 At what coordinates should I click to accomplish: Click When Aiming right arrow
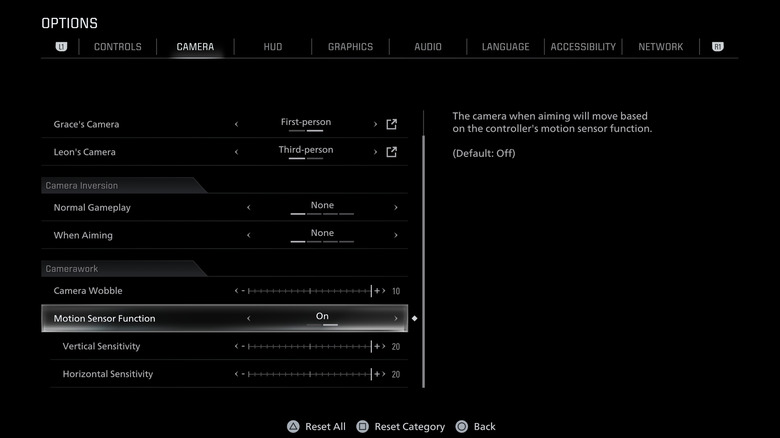click(396, 235)
